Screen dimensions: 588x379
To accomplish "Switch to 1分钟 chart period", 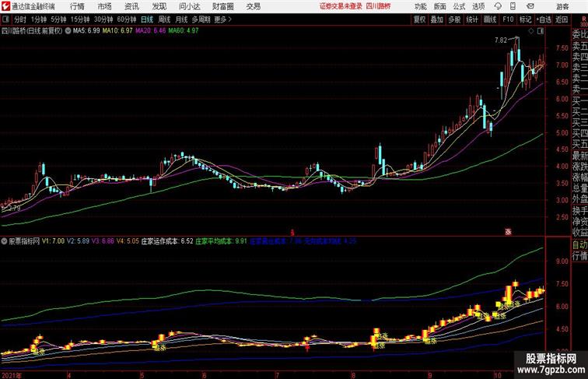I will (38, 19).
